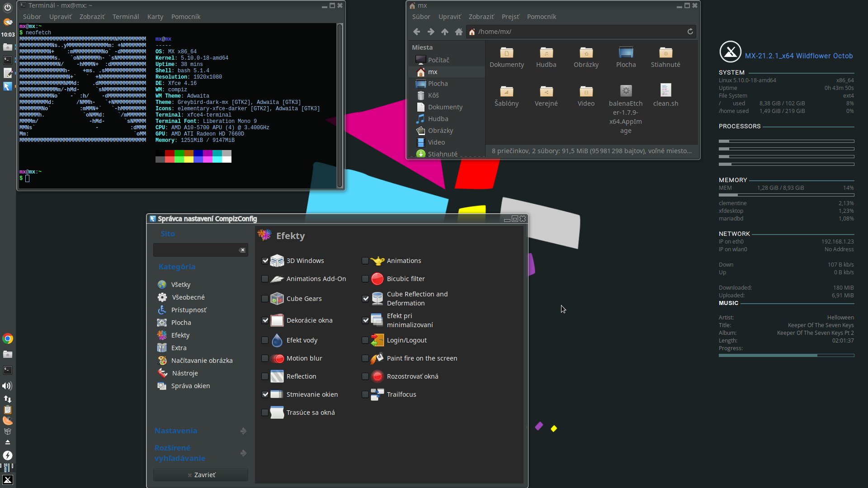
Task: Open the Načítavanie obrázka category
Action: pos(202,360)
